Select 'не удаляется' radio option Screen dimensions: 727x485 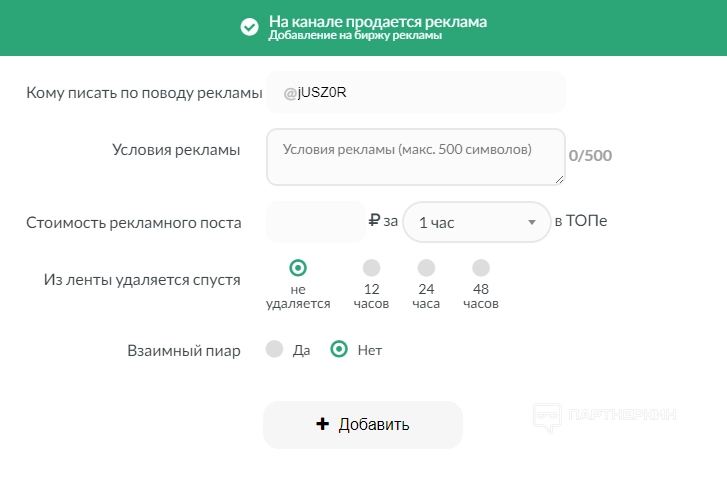[297, 268]
